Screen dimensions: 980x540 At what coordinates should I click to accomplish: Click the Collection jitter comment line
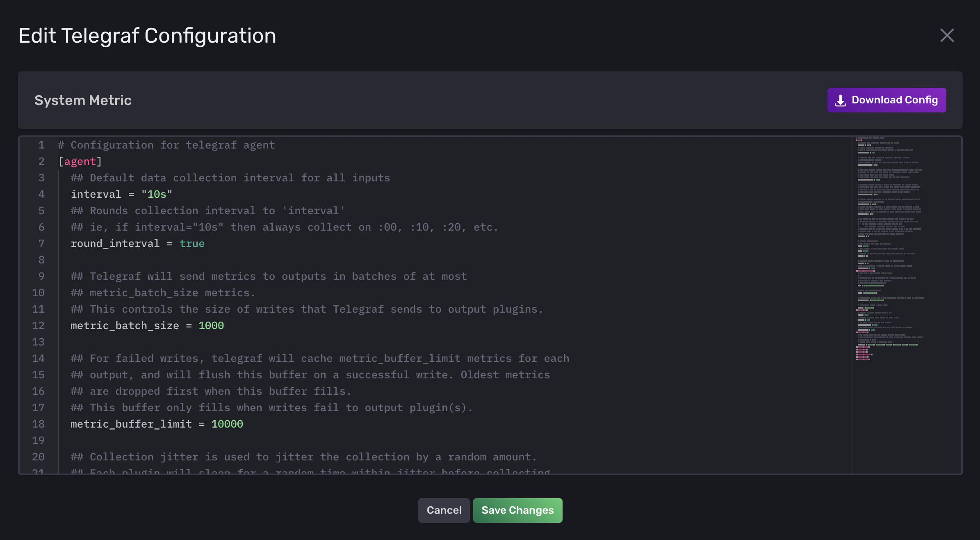click(303, 457)
